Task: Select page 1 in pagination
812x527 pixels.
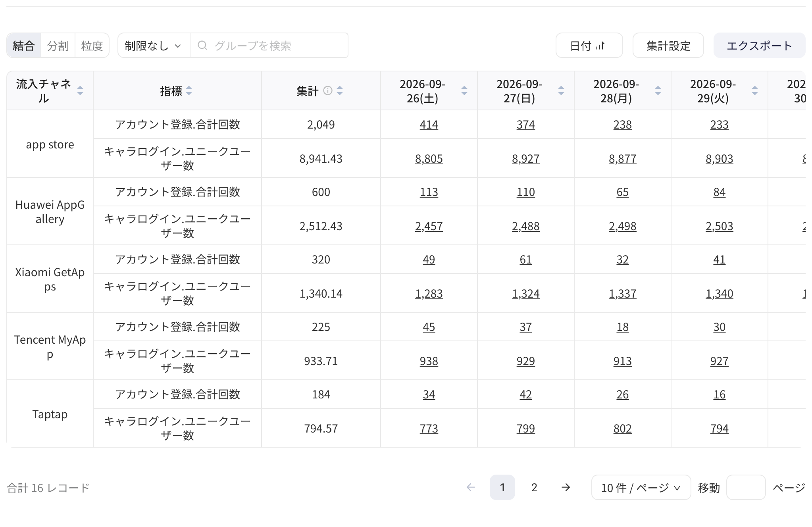Action: coord(502,487)
